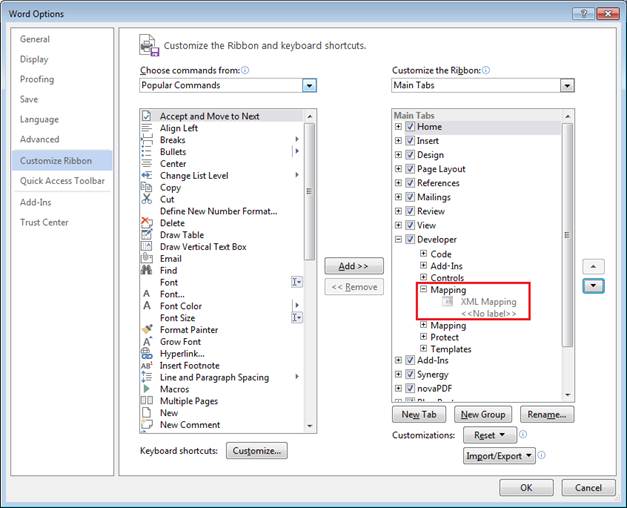This screenshot has height=508, width=627.
Task: Click the Move Down arrow button
Action: click(593, 286)
